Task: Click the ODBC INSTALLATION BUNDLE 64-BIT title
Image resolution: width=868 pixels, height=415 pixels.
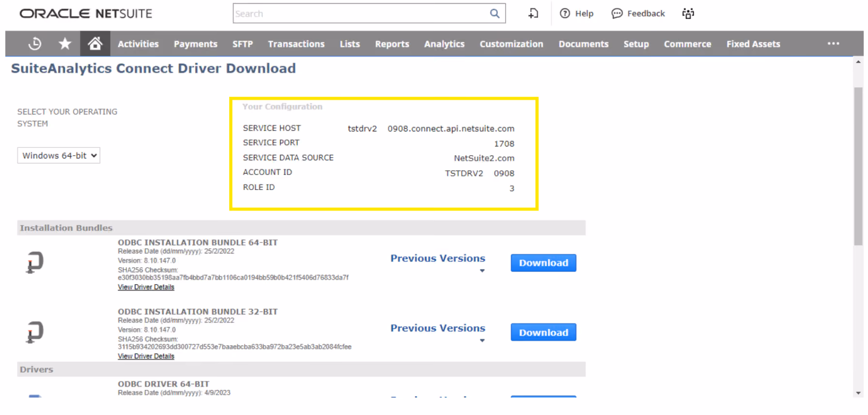Action: pos(198,242)
